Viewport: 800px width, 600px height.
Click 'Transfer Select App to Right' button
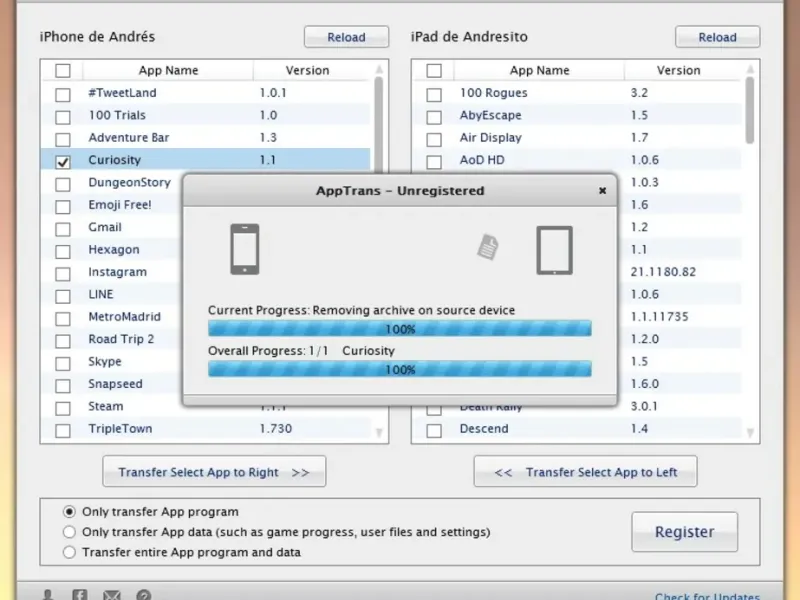214,471
